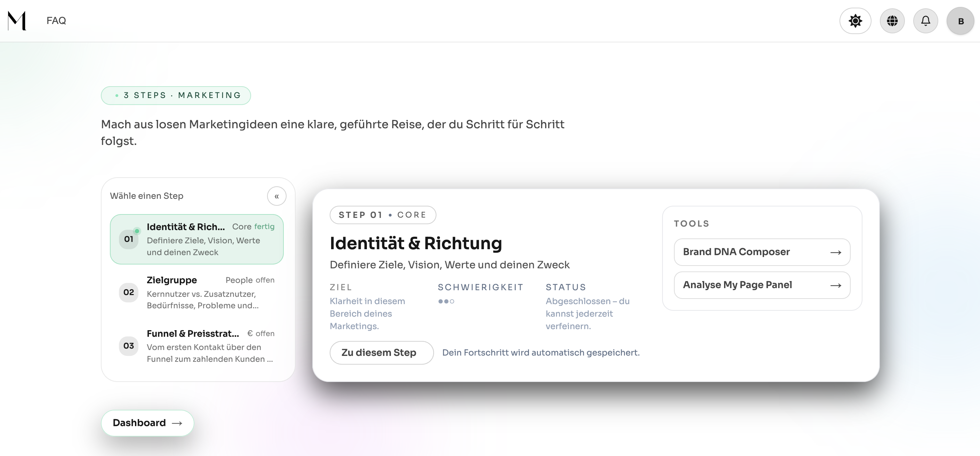The image size is (980, 456).
Task: Select step 03 Funnel & Preisstrategie
Action: (197, 346)
